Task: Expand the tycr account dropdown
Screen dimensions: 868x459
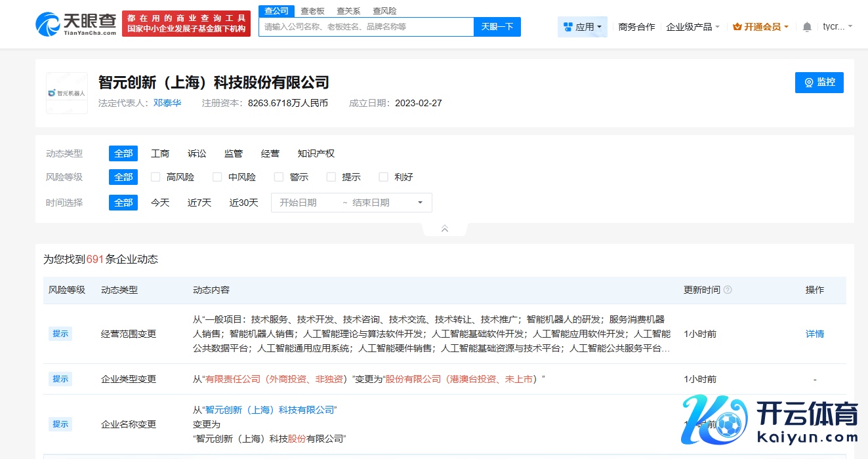Action: [x=838, y=27]
